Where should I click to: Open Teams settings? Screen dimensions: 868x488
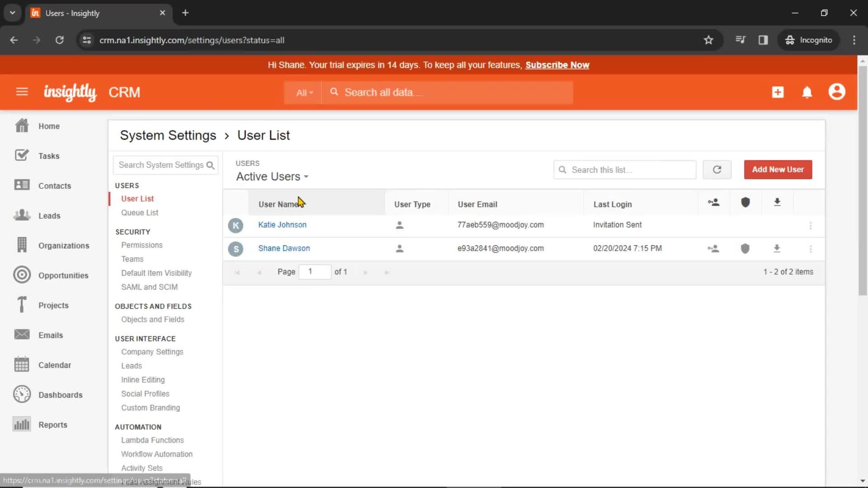click(x=132, y=259)
